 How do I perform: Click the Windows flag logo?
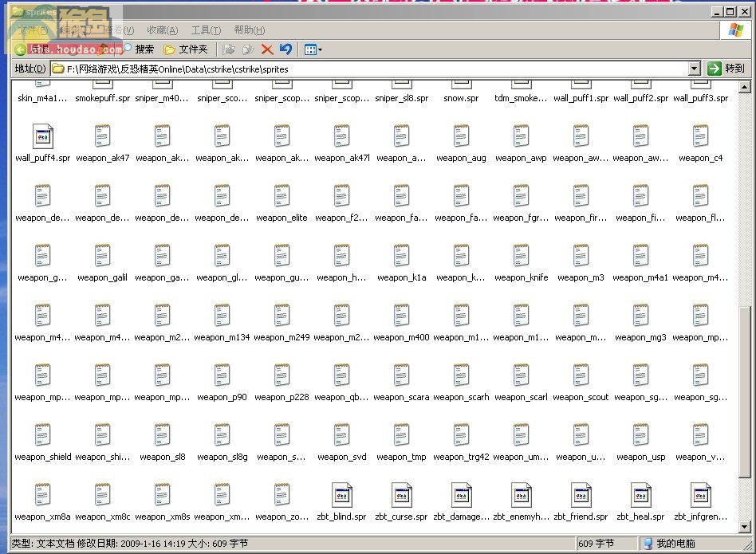click(735, 30)
